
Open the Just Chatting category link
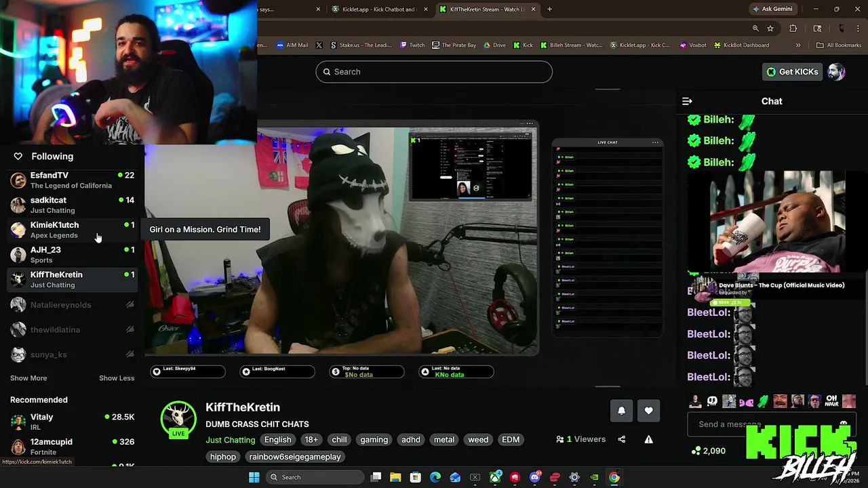(x=231, y=440)
